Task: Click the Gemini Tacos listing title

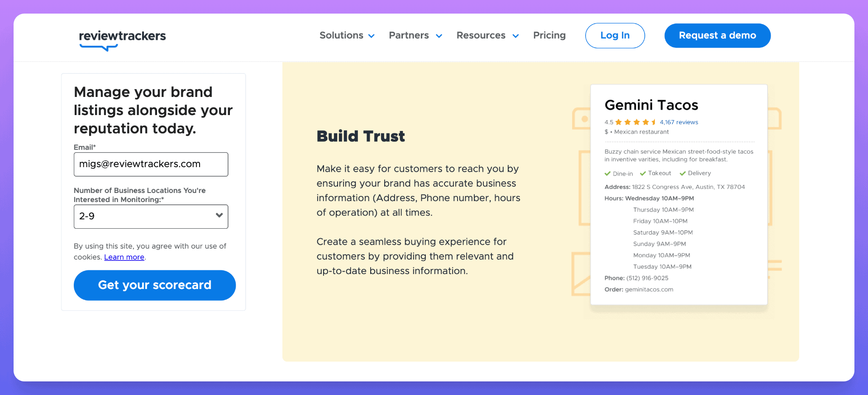Action: (651, 105)
